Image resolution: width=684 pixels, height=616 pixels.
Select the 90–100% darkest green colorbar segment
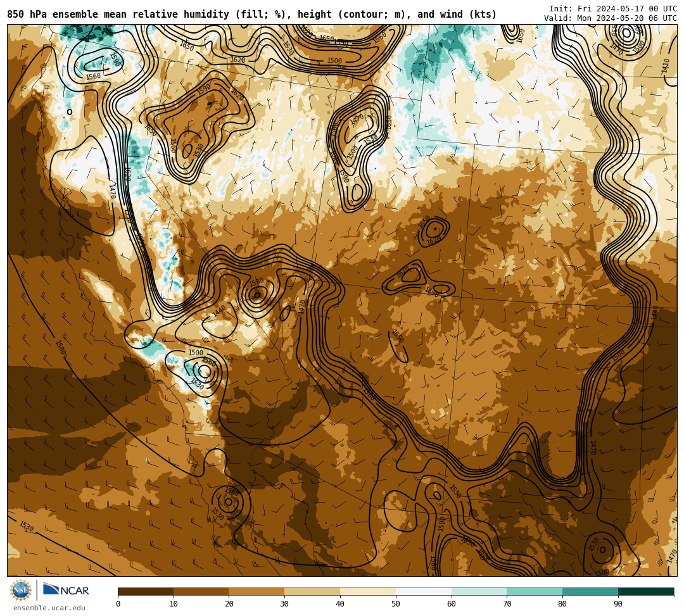[x=646, y=591]
